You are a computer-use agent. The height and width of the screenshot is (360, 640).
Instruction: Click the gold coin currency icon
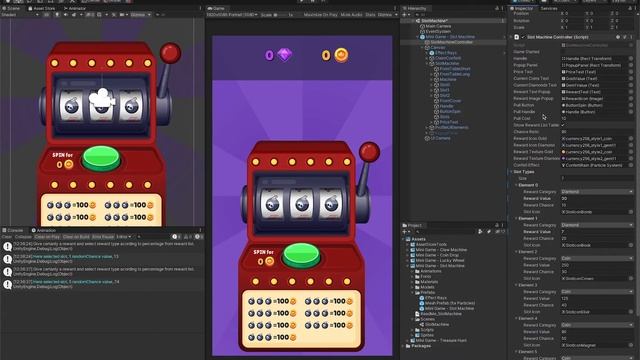point(341,55)
